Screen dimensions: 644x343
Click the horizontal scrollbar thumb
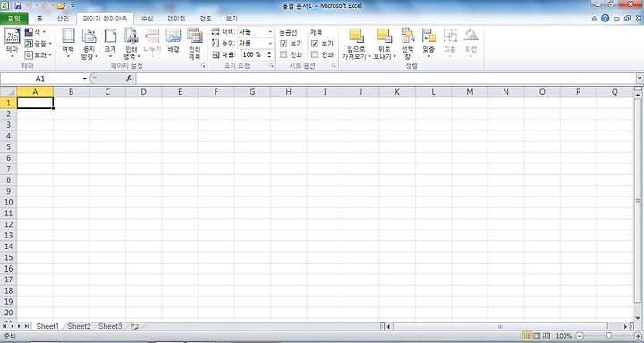click(500, 327)
